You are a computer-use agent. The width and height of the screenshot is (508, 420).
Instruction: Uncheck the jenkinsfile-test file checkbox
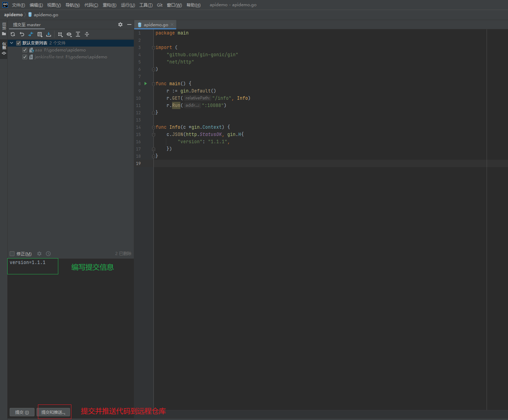click(25, 57)
